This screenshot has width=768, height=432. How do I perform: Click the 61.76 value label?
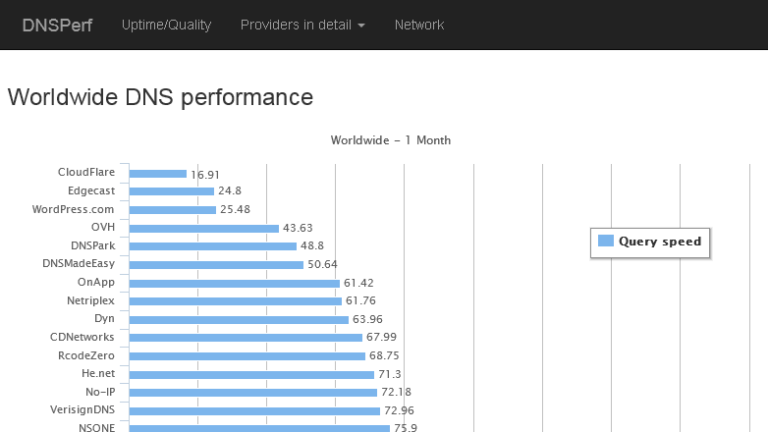(360, 300)
